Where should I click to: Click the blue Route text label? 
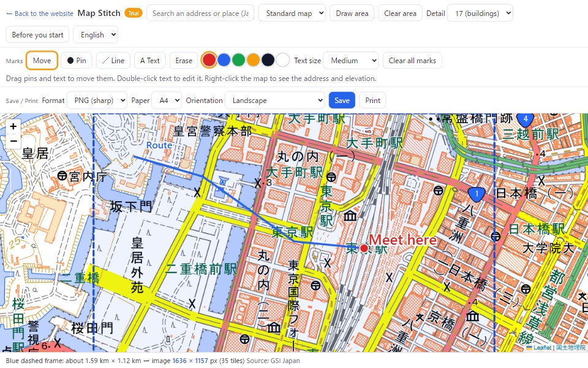[159, 145]
